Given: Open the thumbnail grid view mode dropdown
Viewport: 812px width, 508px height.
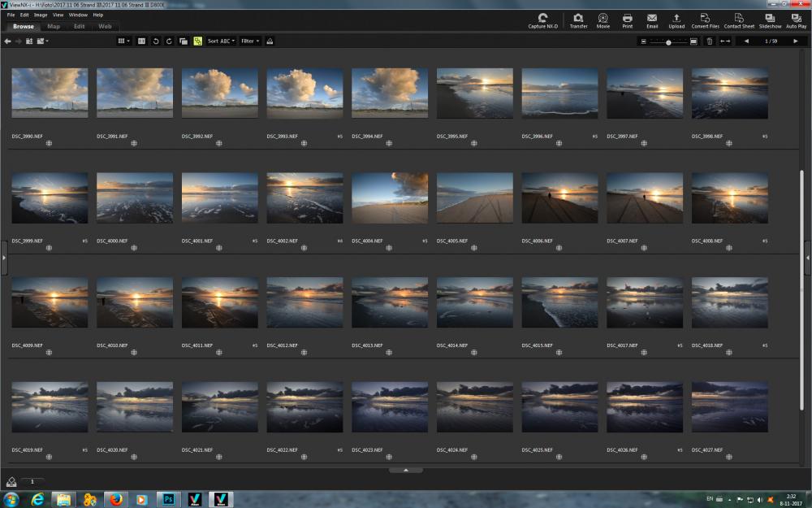Looking at the screenshot, I should 123,41.
